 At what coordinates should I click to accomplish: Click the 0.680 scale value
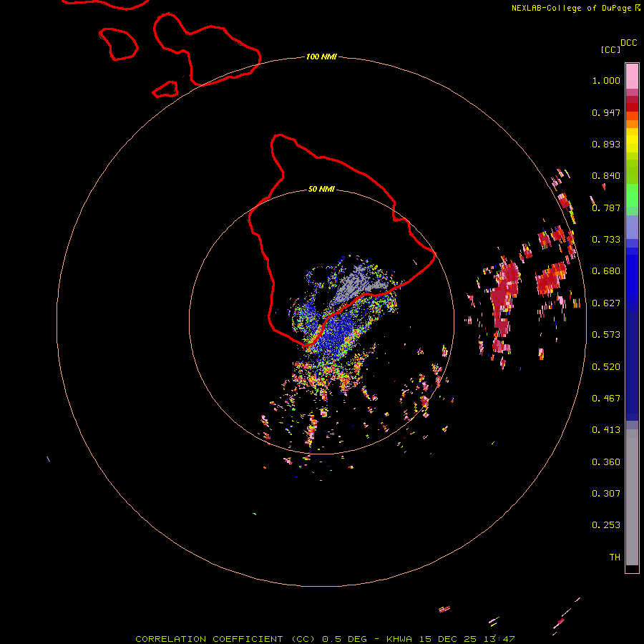606,271
